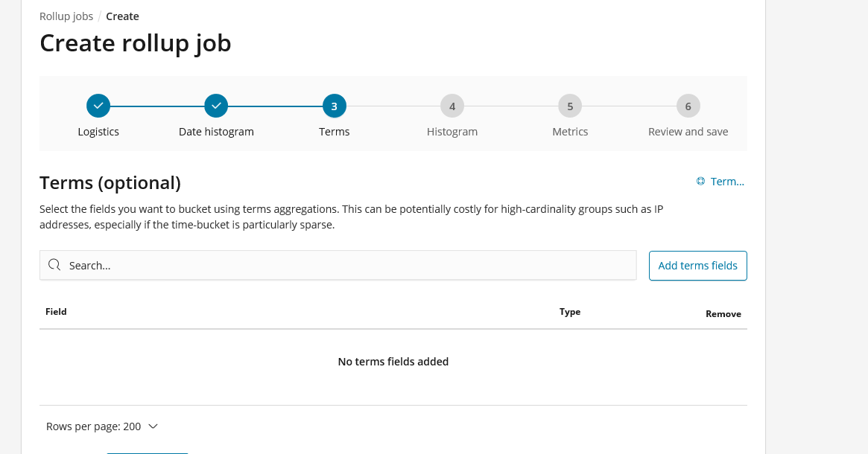Go back to the Logistics step label
The height and width of the screenshot is (454, 868).
98,131
